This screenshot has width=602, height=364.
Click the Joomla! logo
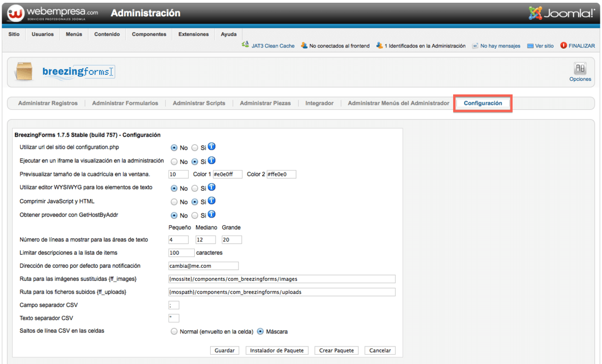[x=562, y=13]
